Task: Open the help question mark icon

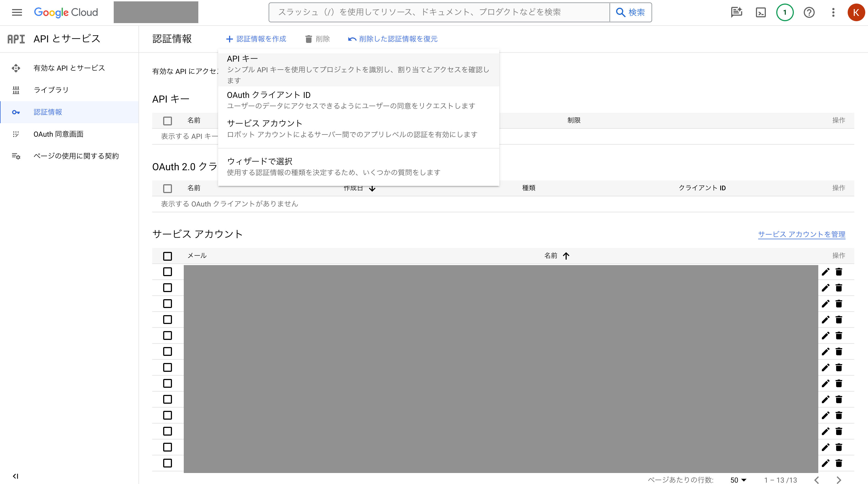Action: coord(809,12)
